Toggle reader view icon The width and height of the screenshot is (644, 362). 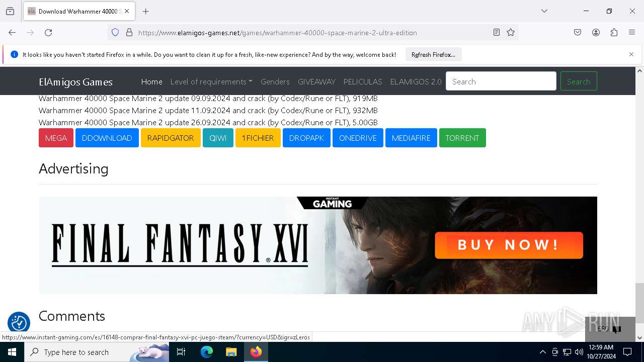pyautogui.click(x=497, y=33)
